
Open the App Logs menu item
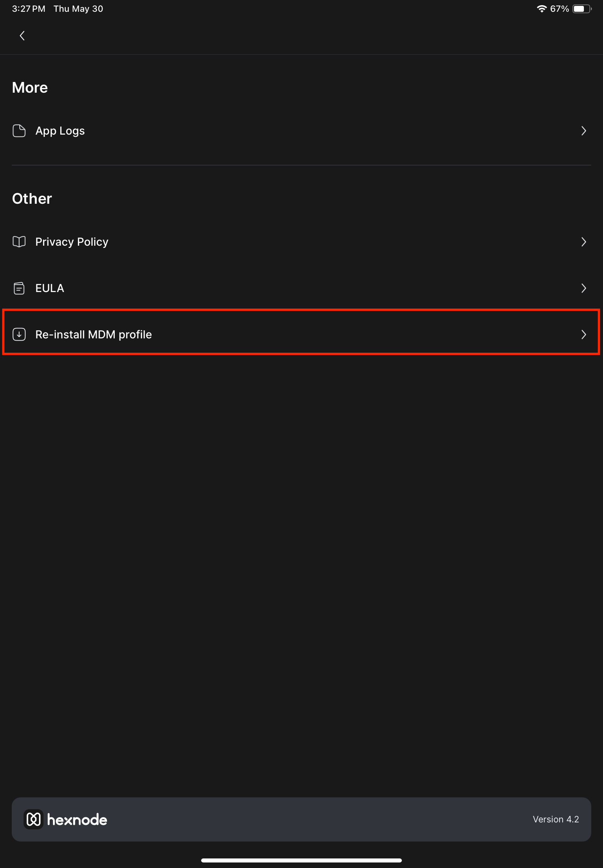(x=301, y=131)
